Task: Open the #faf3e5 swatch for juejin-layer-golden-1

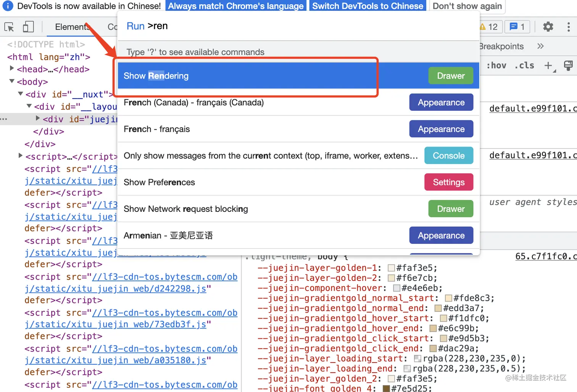Action: (x=391, y=268)
